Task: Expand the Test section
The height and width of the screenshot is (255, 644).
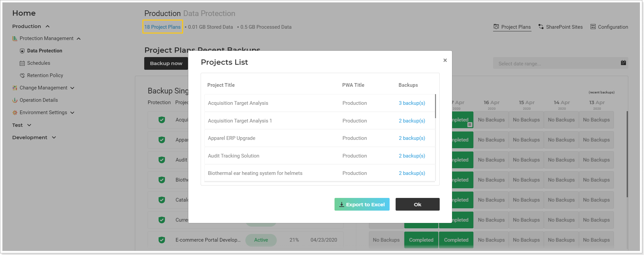Action: (x=29, y=125)
